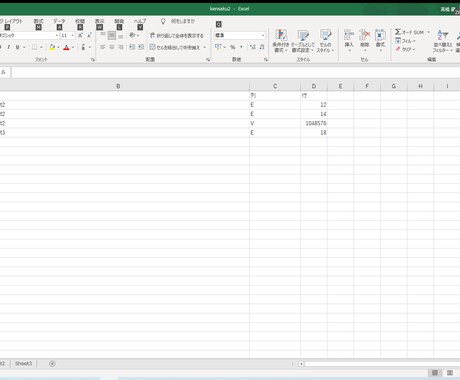460x380 pixels.
Task: Open conditional formatting (条件付き書式)
Action: [280, 40]
